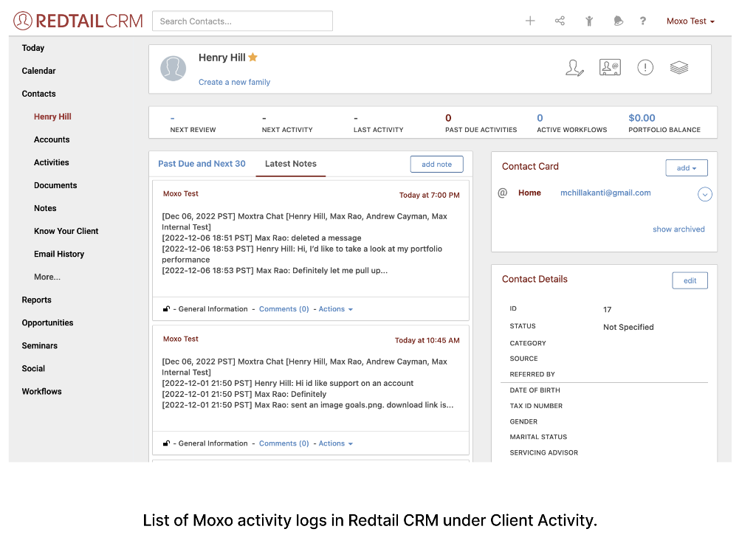Click the Redtail CRM logo
This screenshot has width=756, height=546.
(78, 21)
